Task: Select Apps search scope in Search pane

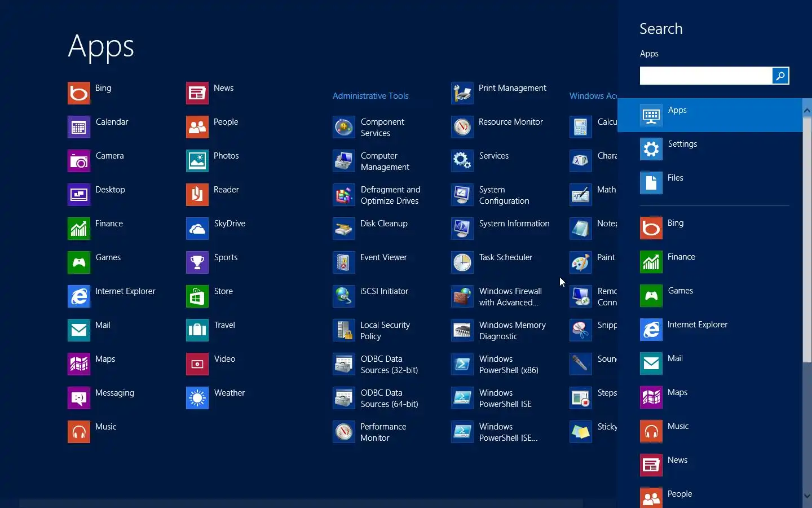Action: (x=710, y=115)
